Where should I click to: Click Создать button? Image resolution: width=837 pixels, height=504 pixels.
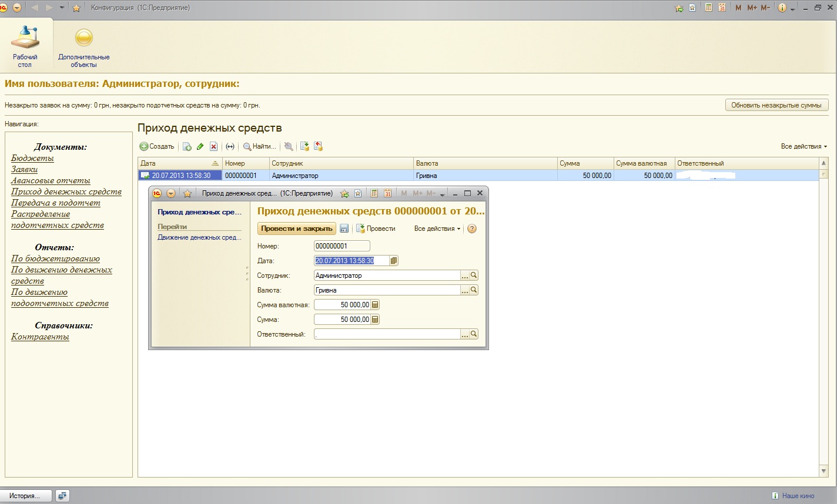157,146
